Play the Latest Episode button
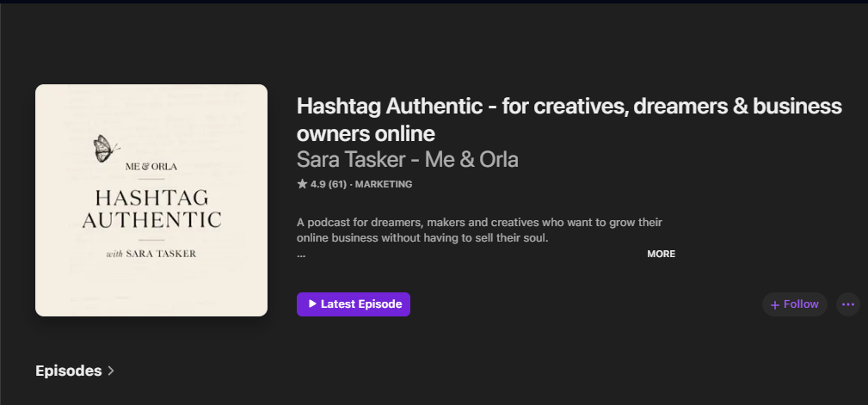This screenshot has height=405, width=868. [x=354, y=304]
